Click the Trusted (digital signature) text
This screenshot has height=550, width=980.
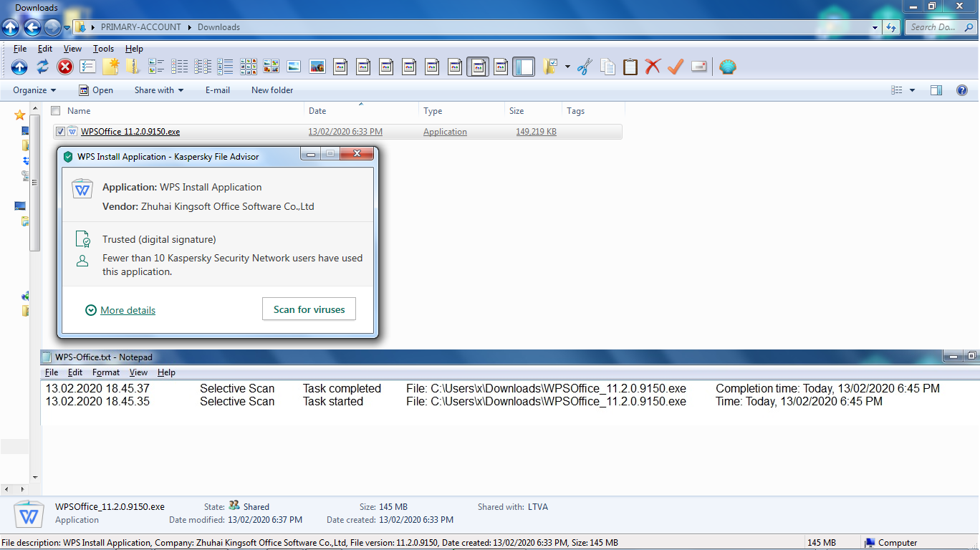159,239
